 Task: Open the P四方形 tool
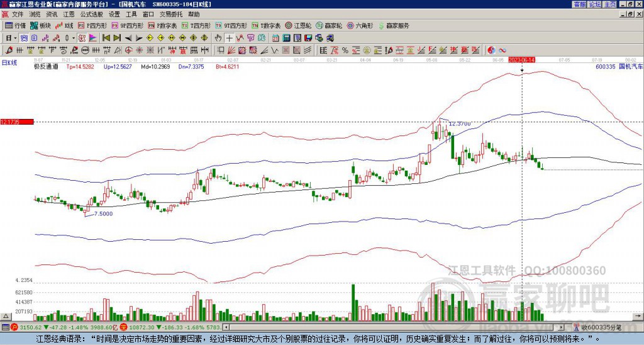92,25
